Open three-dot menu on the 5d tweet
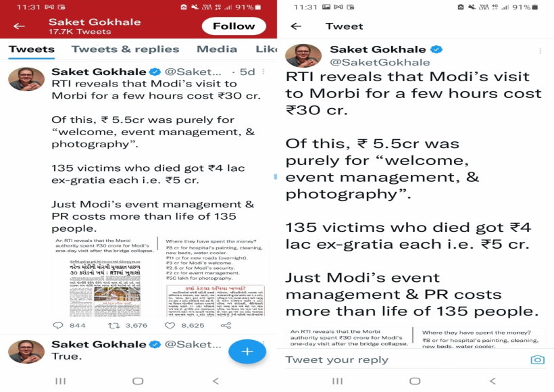Viewport: 554px width, 392px height. point(263,72)
